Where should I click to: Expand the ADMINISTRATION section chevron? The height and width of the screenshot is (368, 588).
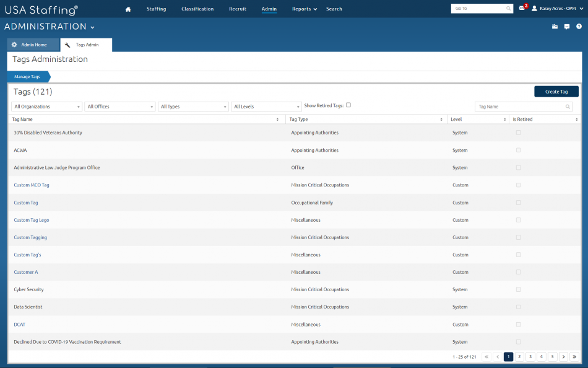point(93,27)
